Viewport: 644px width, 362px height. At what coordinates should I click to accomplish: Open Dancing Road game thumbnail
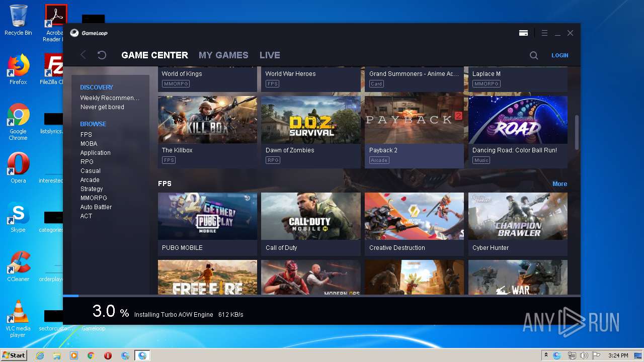click(518, 120)
